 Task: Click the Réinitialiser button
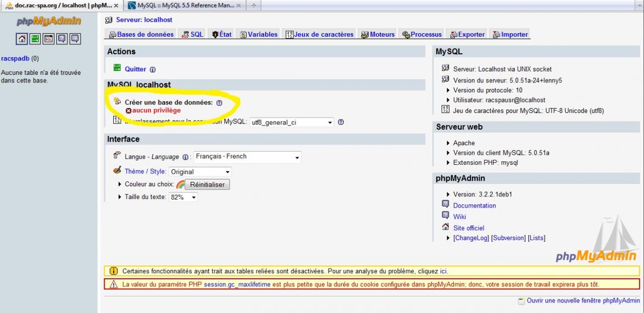pos(207,184)
